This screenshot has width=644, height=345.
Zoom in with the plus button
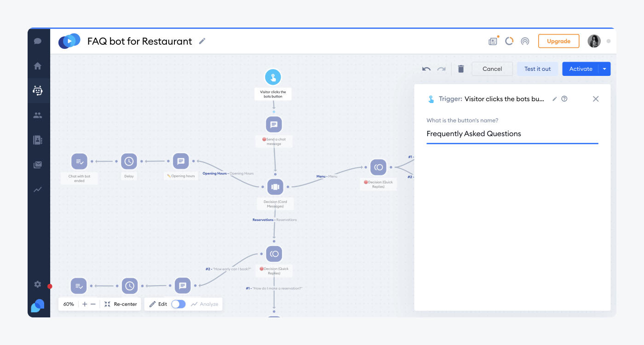[x=85, y=304]
